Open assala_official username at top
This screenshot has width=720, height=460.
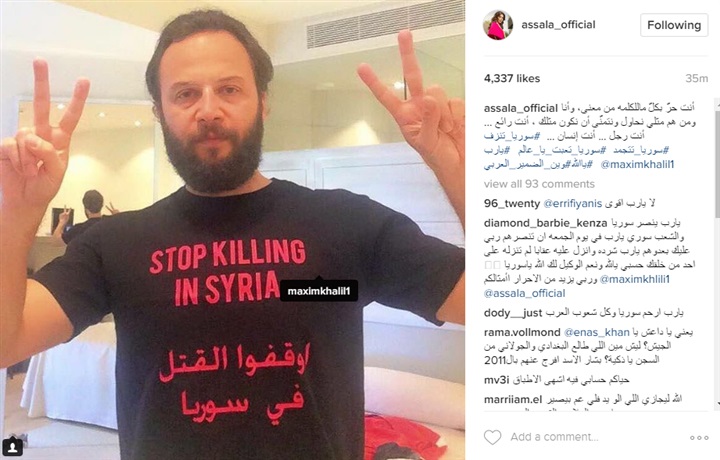point(558,25)
